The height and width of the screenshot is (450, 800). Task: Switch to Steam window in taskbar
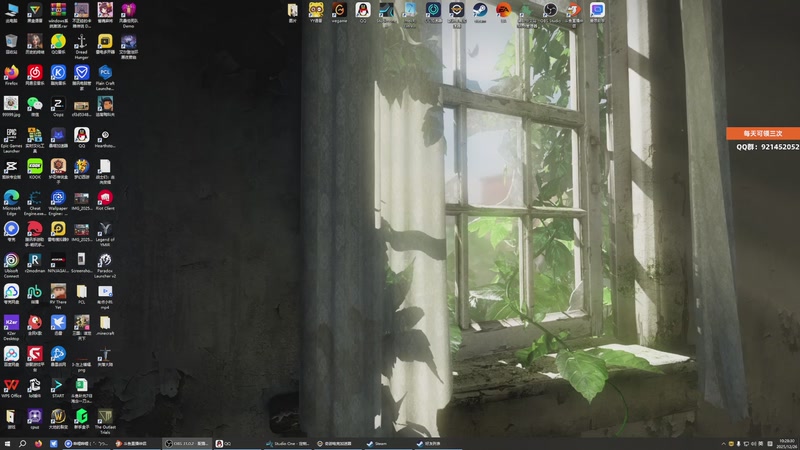[x=388, y=443]
